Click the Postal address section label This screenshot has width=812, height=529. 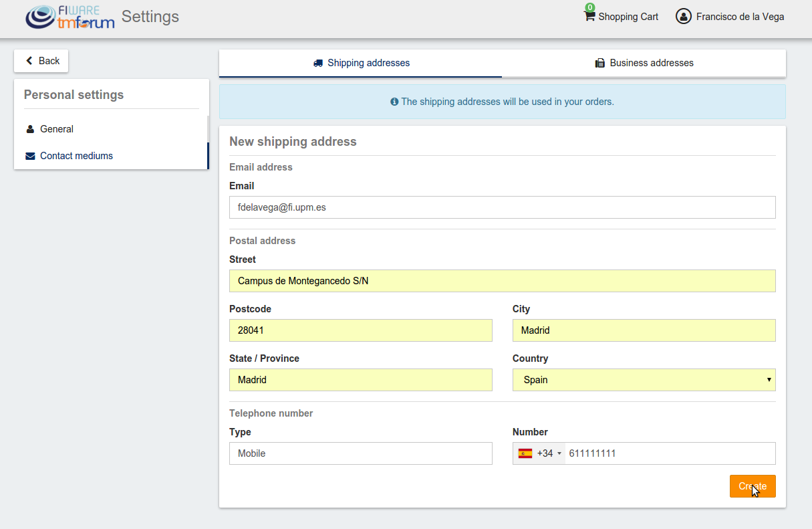click(262, 241)
